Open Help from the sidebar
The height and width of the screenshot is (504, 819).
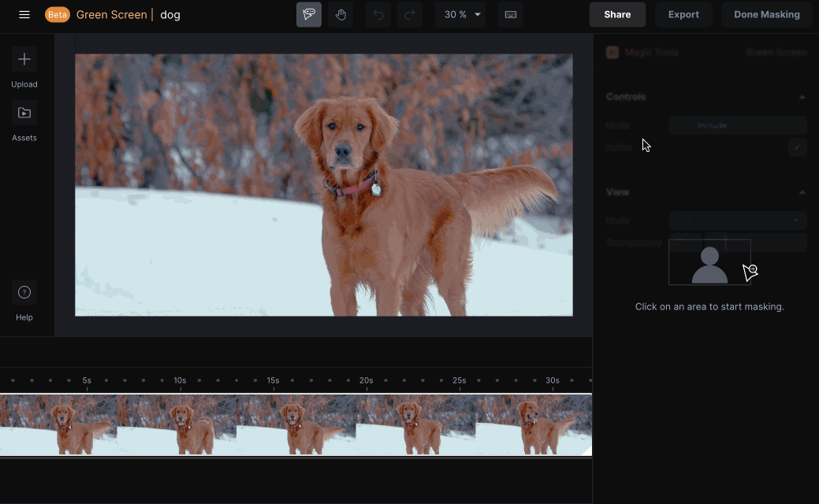coord(24,293)
